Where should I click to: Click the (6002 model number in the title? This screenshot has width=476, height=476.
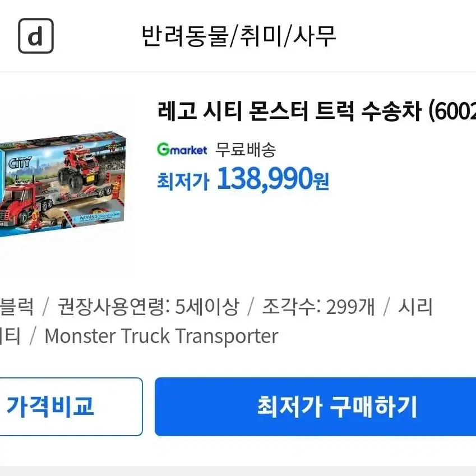(x=452, y=112)
